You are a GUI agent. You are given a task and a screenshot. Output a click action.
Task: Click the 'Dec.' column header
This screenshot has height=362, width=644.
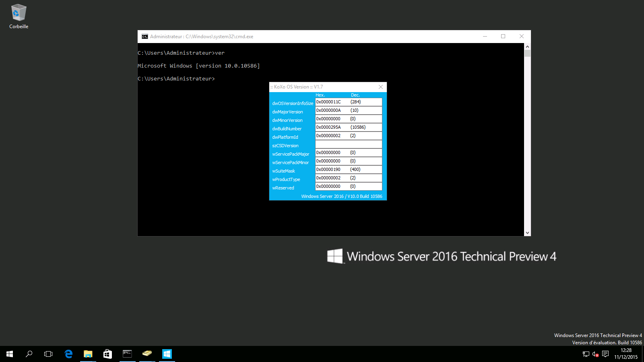click(x=355, y=95)
